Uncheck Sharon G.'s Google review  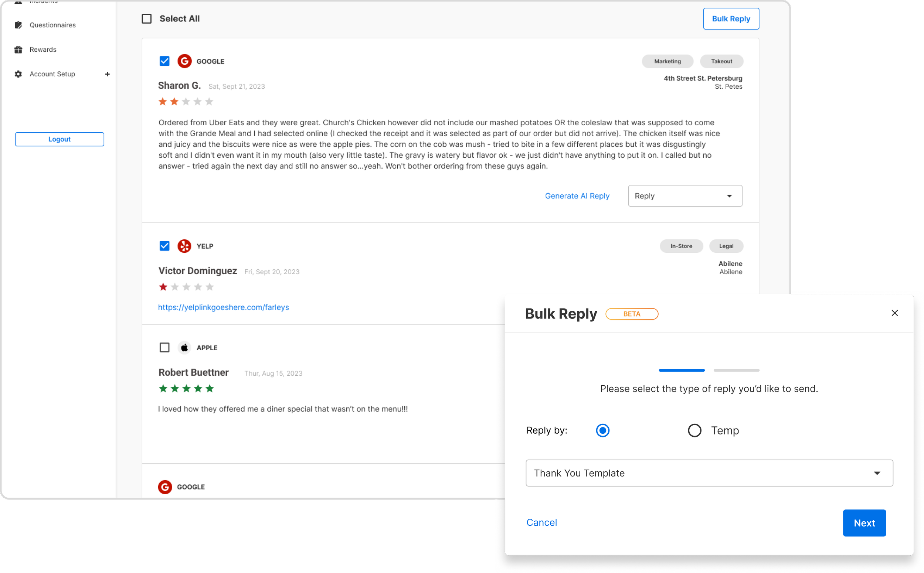click(164, 61)
